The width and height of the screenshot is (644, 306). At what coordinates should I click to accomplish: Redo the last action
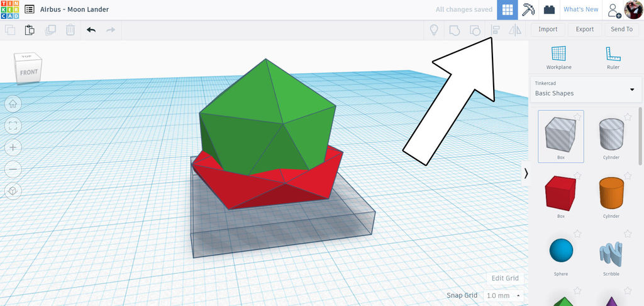click(111, 30)
